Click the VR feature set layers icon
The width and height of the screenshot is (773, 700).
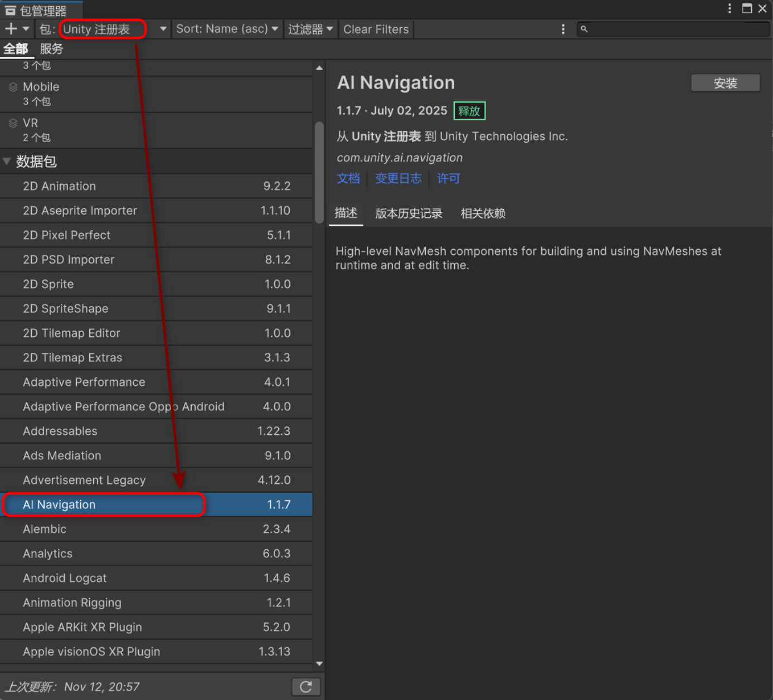[x=13, y=123]
